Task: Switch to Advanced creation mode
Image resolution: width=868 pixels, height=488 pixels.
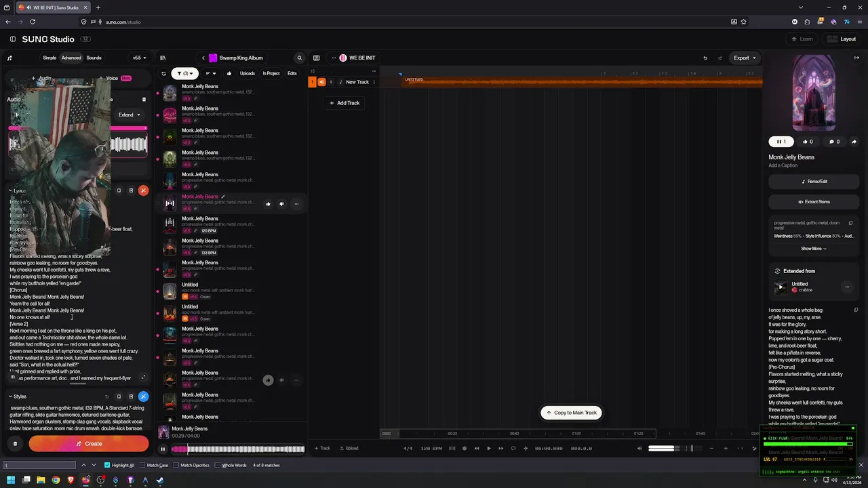Action: click(71, 58)
